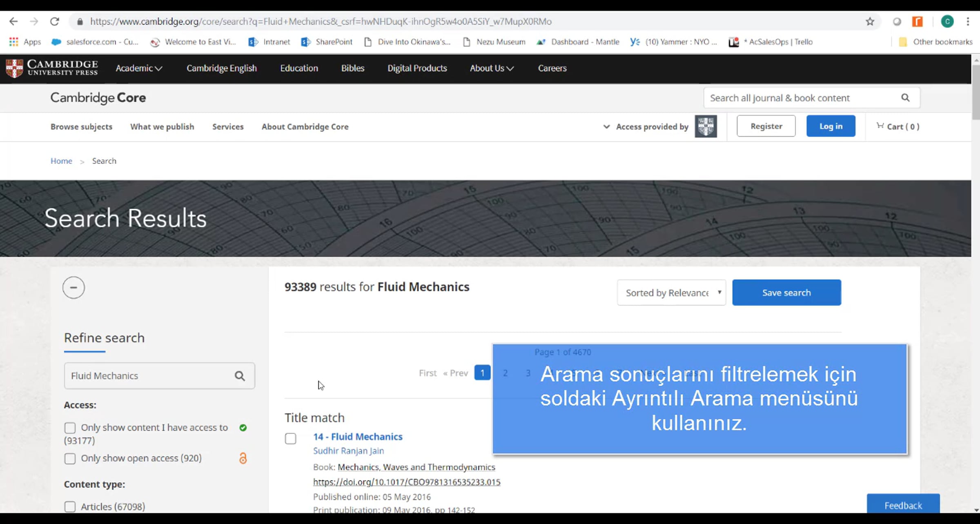Open the Browse subjects menu item
Viewport: 980px width, 524px height.
pyautogui.click(x=81, y=127)
